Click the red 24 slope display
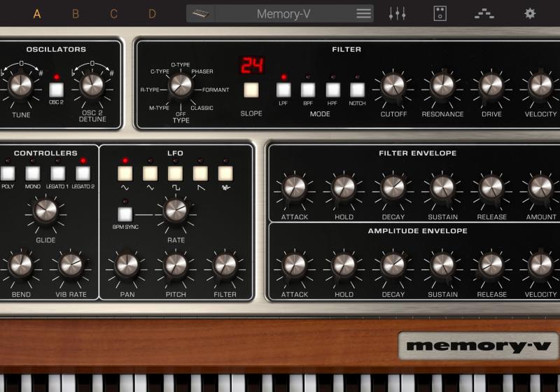 (x=253, y=65)
